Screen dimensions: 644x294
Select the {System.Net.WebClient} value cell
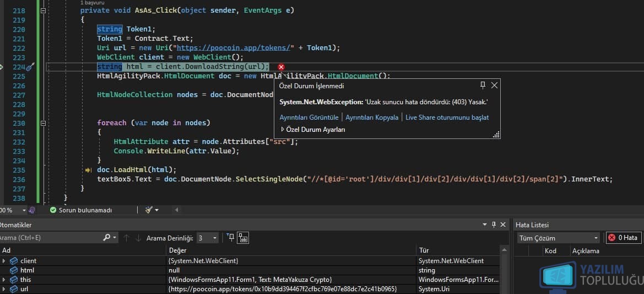[x=291, y=261]
